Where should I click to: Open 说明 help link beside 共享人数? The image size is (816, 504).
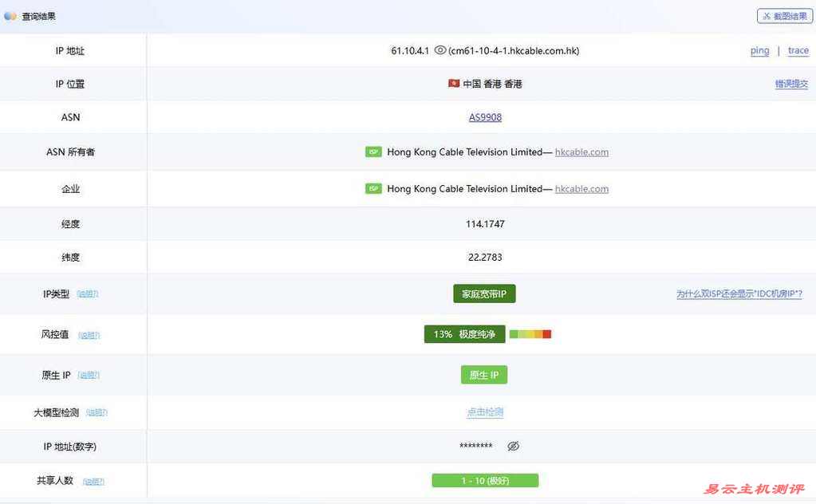[x=93, y=482]
